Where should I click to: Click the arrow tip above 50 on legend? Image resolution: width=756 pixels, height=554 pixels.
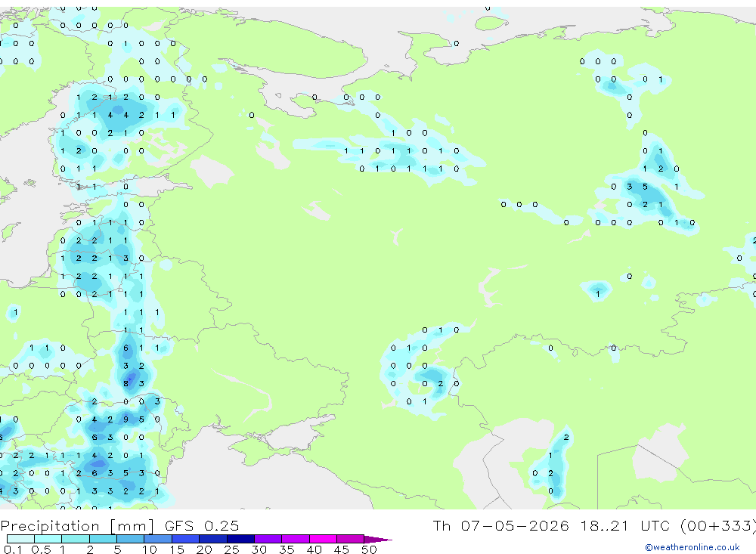click(x=379, y=540)
